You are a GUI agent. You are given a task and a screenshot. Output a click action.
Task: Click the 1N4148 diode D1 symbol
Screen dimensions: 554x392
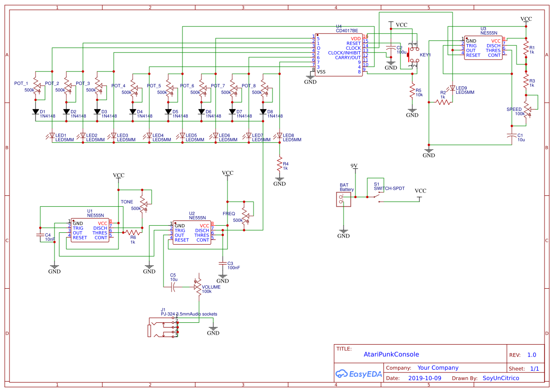36,112
